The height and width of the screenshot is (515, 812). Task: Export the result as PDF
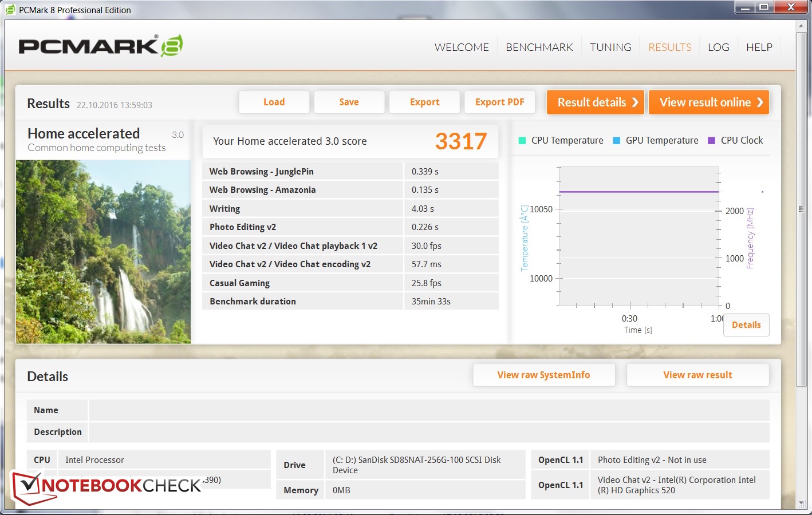pyautogui.click(x=500, y=102)
